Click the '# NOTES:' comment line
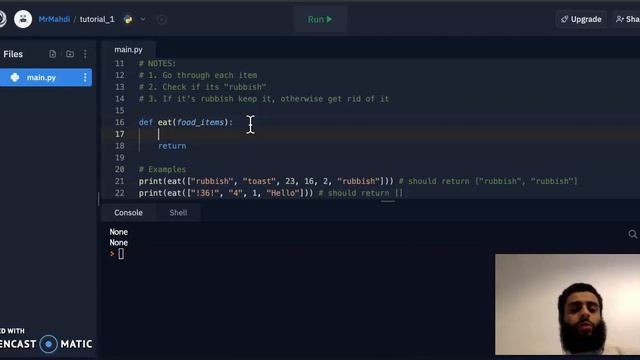The width and height of the screenshot is (640, 360). [157, 63]
